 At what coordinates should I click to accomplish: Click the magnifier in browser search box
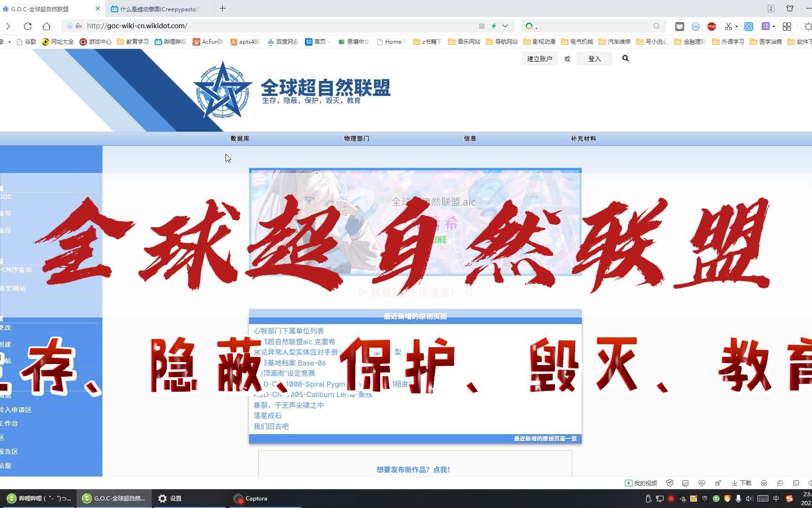click(656, 26)
